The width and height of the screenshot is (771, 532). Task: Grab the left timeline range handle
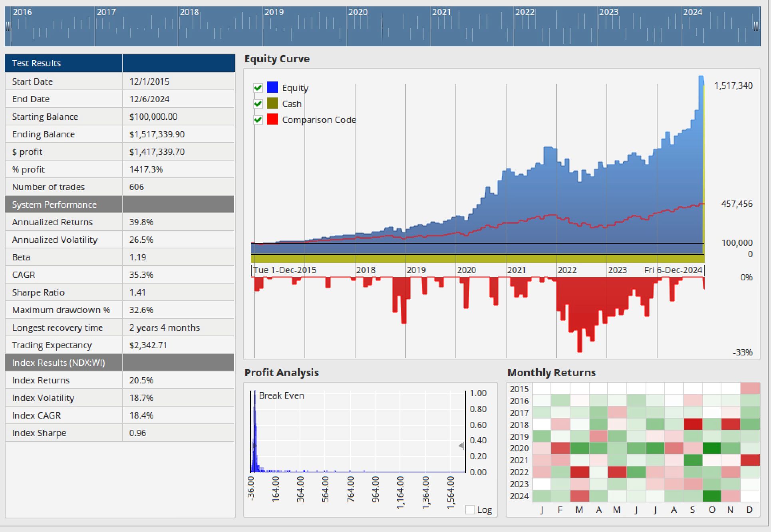(x=8, y=26)
